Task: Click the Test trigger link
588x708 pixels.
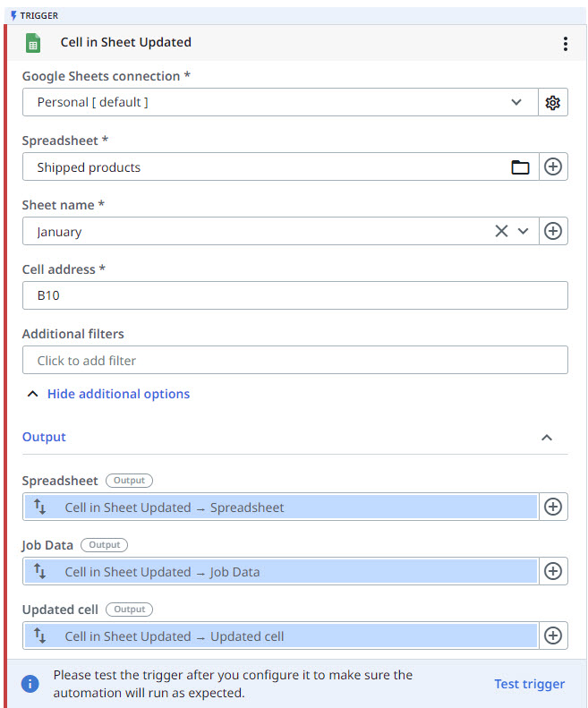Action: [529, 684]
